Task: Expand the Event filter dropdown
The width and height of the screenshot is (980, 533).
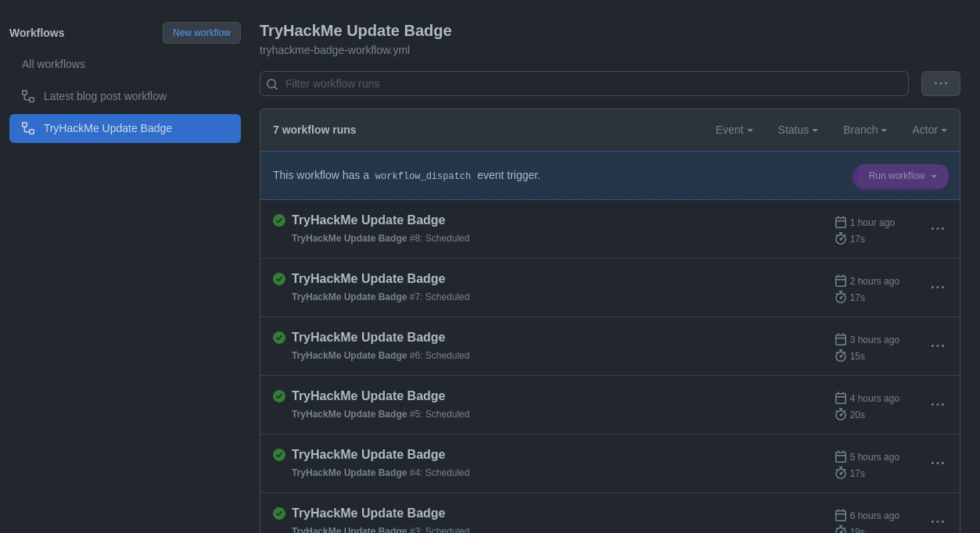Action: point(734,130)
